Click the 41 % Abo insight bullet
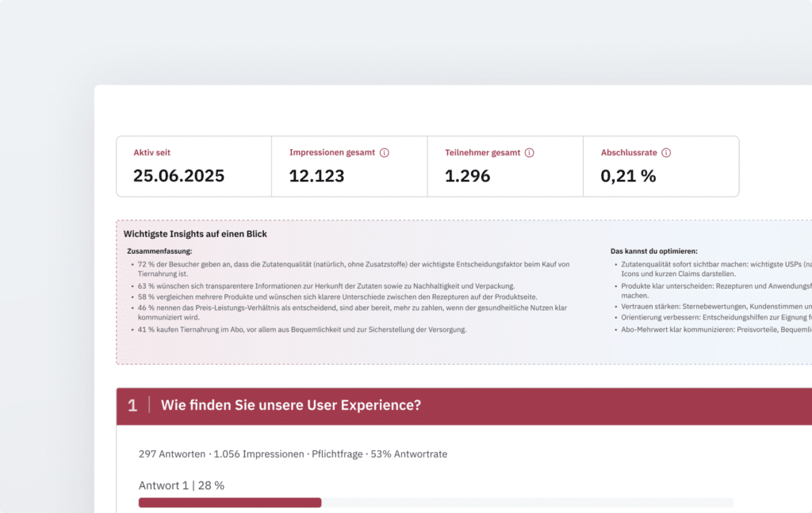Image resolution: width=812 pixels, height=513 pixels. tap(301, 329)
